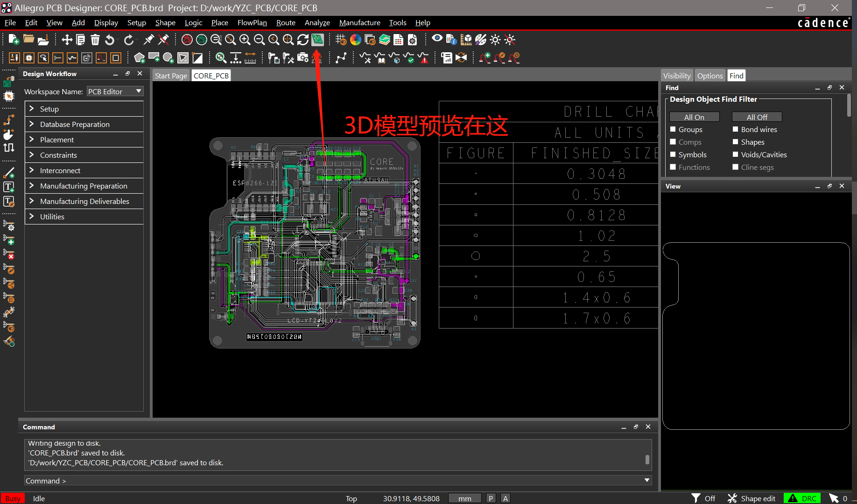The height and width of the screenshot is (504, 857).
Task: Click the green DRC status button
Action: point(802,498)
